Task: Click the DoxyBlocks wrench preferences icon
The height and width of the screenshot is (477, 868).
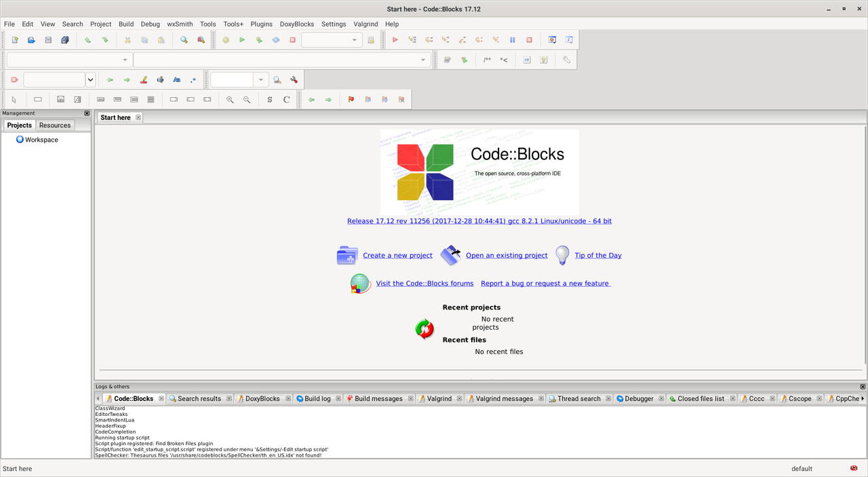Action: click(566, 60)
